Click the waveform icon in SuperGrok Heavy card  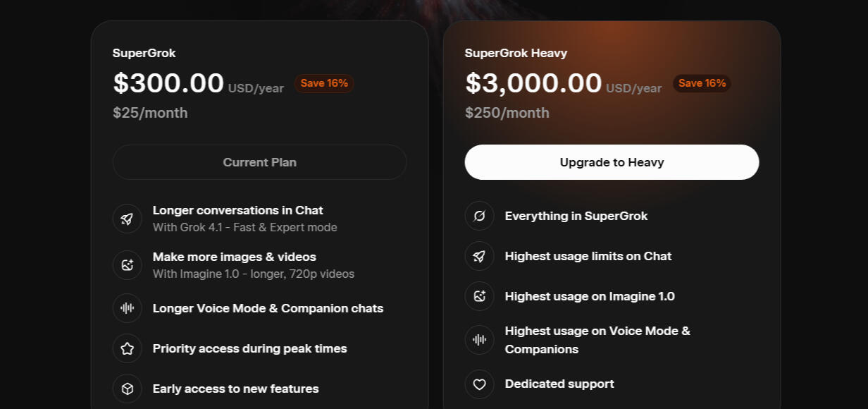(479, 340)
